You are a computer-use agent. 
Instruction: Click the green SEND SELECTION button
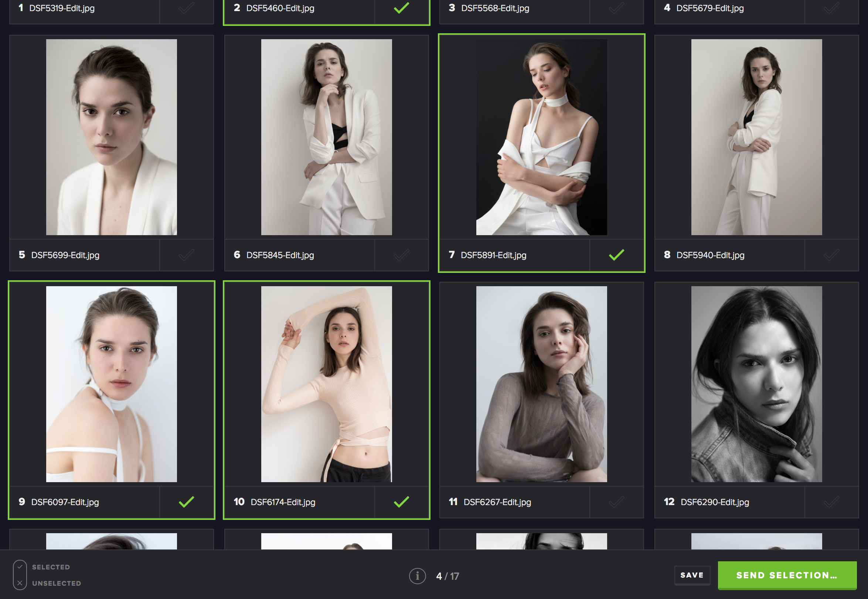coord(787,575)
